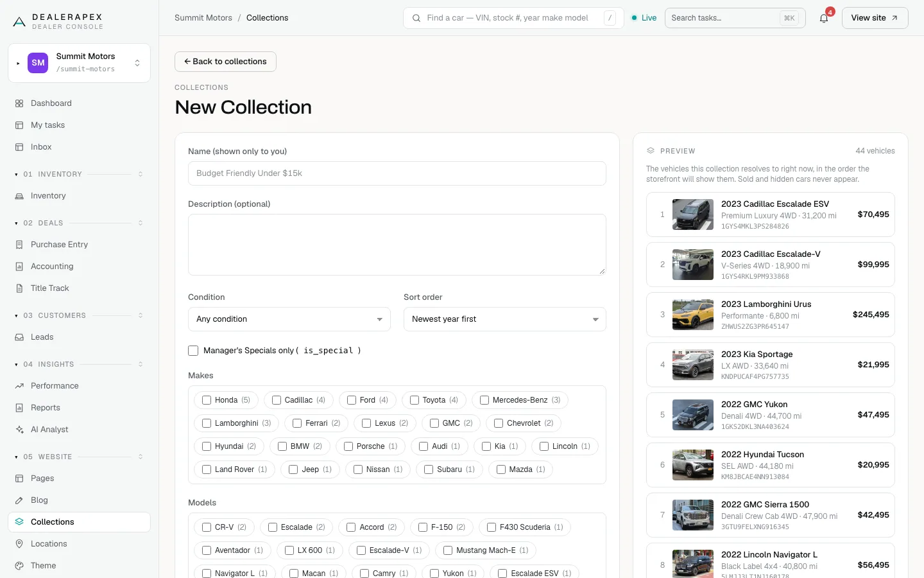This screenshot has width=924, height=578.
Task: Click the Inbox sidebar icon
Action: tap(19, 147)
